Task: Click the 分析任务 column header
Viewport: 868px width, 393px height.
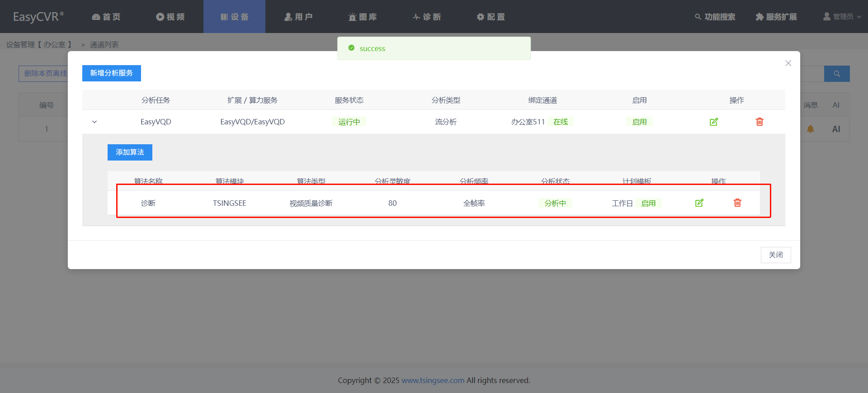Action: [x=156, y=100]
